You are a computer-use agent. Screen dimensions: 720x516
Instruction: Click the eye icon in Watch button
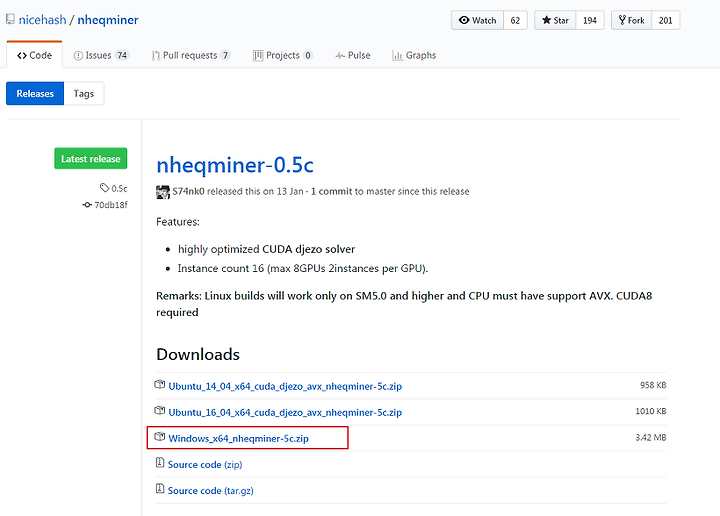click(464, 20)
